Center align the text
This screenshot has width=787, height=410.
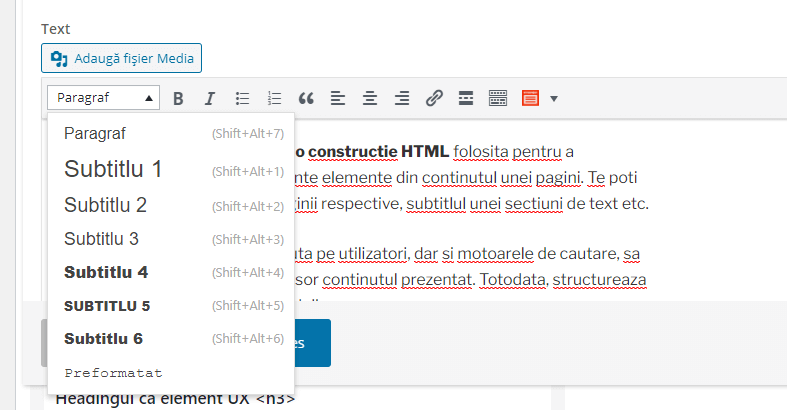pos(370,98)
